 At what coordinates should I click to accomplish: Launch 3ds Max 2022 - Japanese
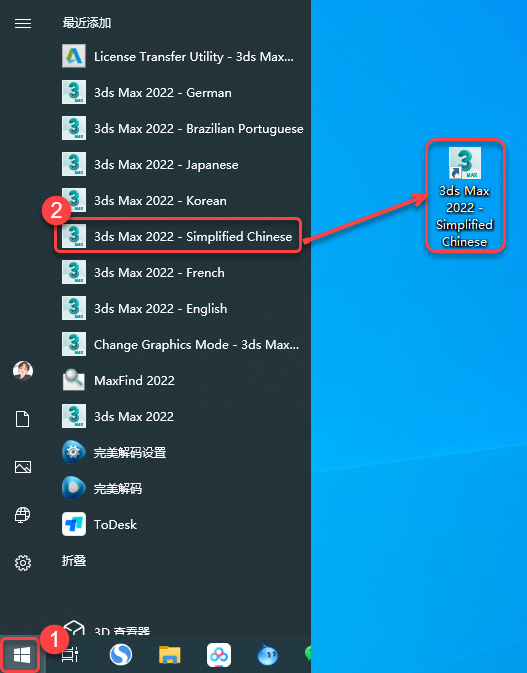tap(178, 164)
